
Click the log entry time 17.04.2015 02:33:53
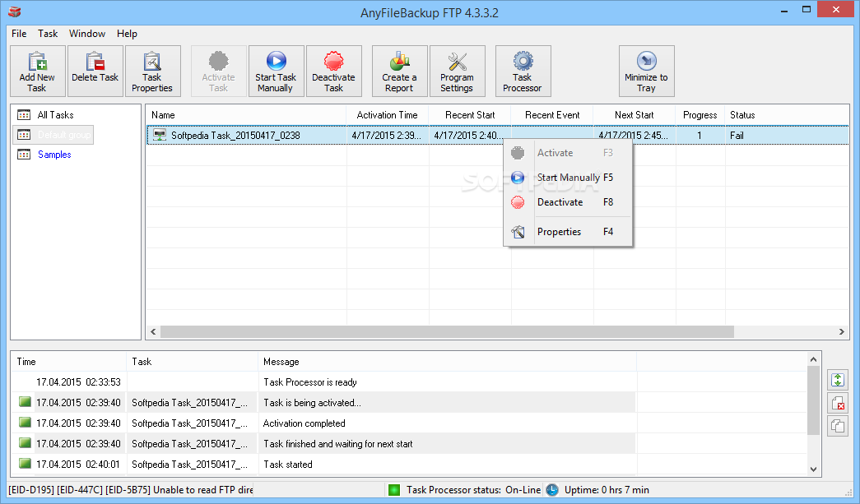pyautogui.click(x=78, y=381)
